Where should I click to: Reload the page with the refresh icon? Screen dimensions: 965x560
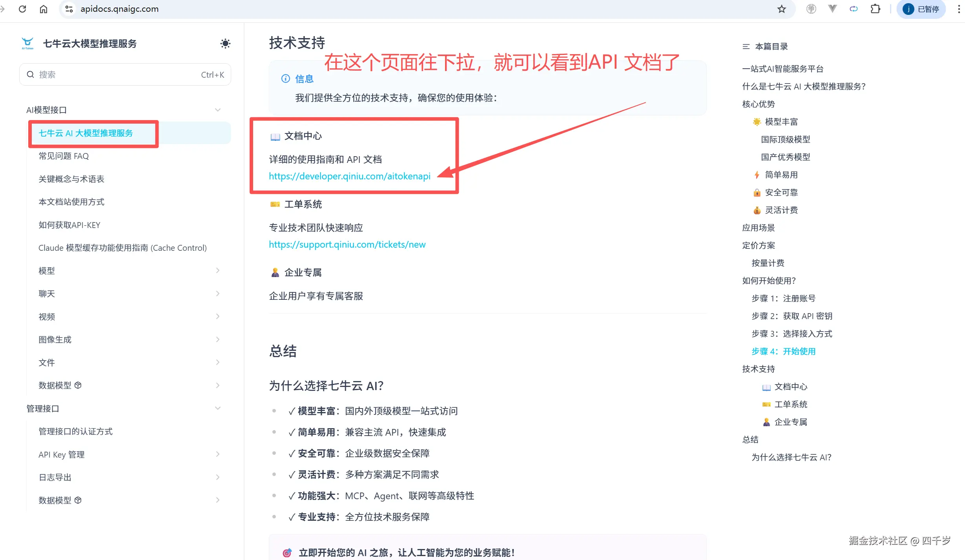tap(22, 9)
